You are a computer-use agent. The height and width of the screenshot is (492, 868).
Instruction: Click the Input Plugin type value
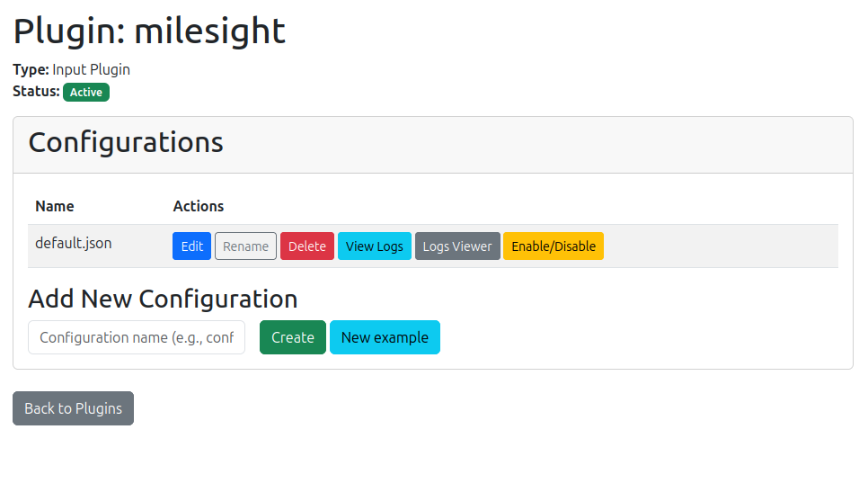coord(91,69)
